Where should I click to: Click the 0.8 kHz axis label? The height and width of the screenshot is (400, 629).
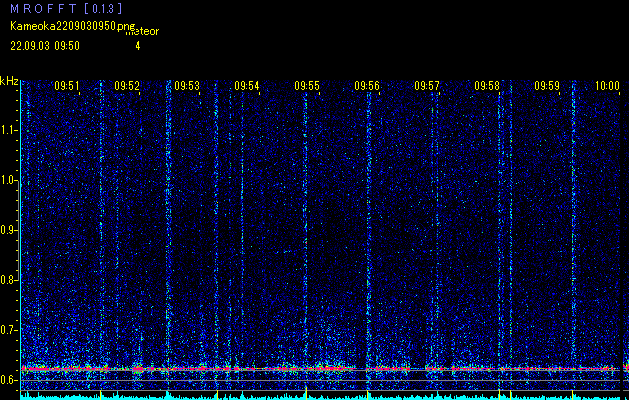pyautogui.click(x=8, y=280)
